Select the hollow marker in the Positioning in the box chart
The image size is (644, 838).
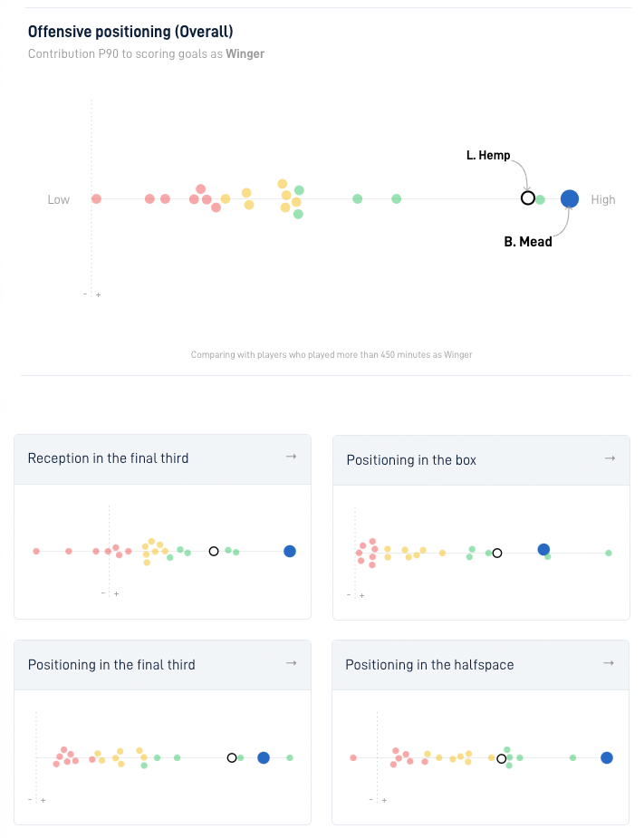[x=497, y=554]
